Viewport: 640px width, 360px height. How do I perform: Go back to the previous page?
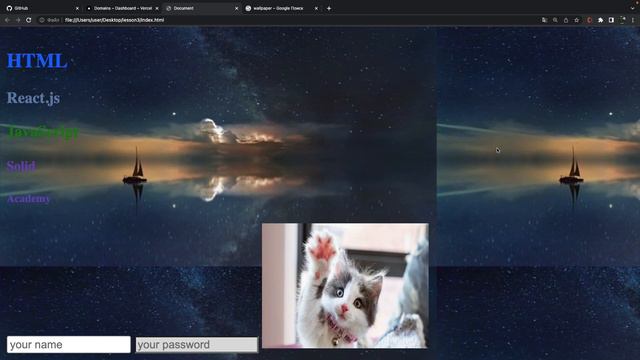(x=7, y=20)
